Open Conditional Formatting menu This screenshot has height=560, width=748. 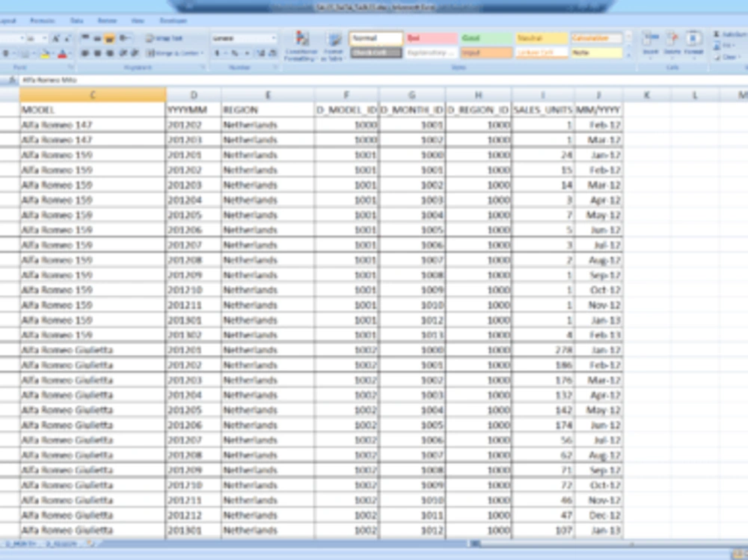pos(301,46)
